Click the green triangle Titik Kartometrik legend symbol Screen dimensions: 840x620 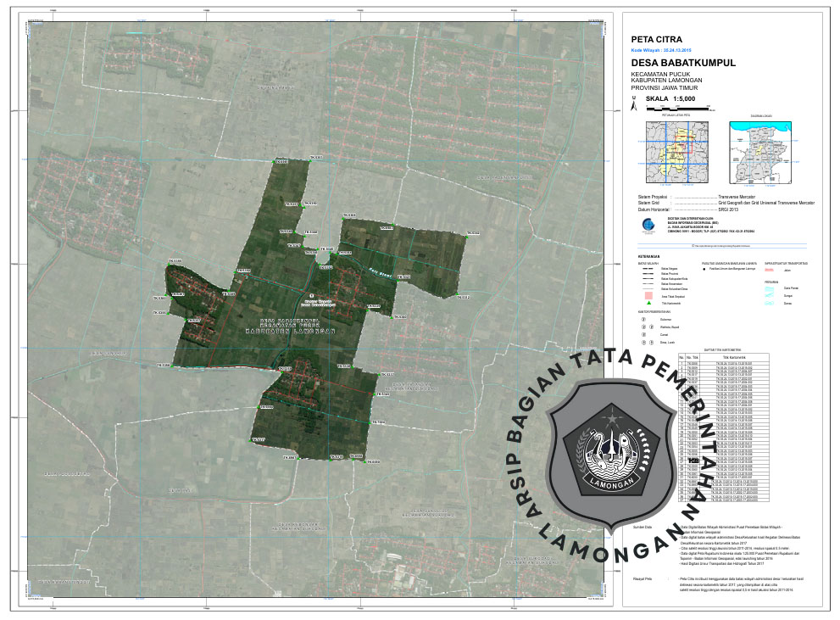coord(648,303)
